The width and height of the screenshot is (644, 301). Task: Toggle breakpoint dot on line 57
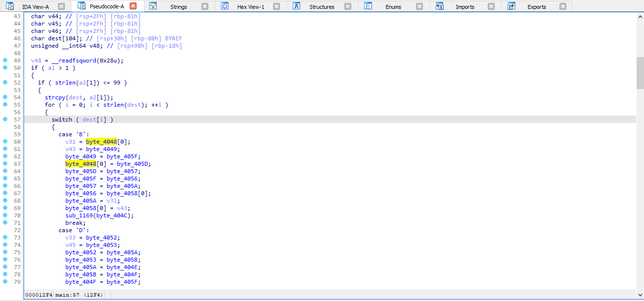tap(5, 120)
